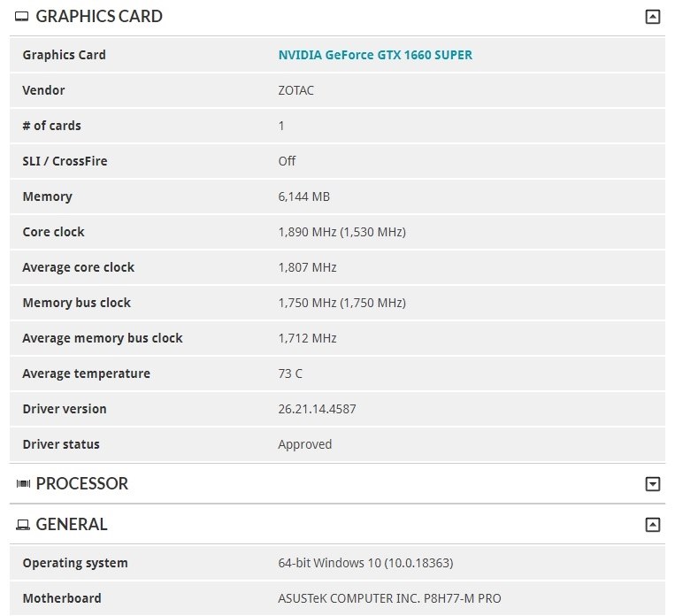This screenshot has height=616, width=675.
Task: Click the laptop icon beside General heading
Action: [x=22, y=525]
